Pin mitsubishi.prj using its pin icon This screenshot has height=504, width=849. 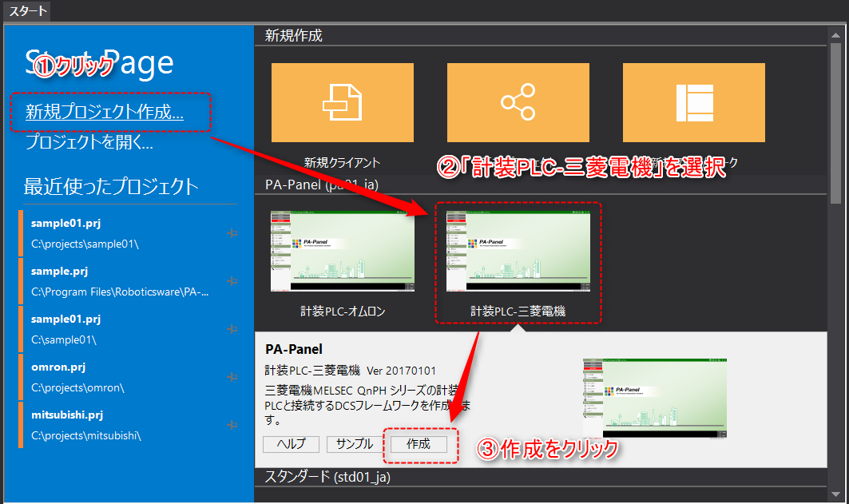[232, 425]
